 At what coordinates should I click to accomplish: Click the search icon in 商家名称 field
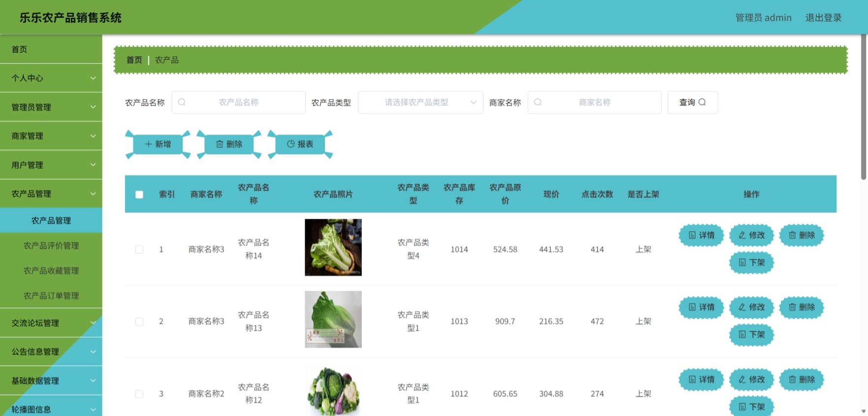click(x=538, y=102)
